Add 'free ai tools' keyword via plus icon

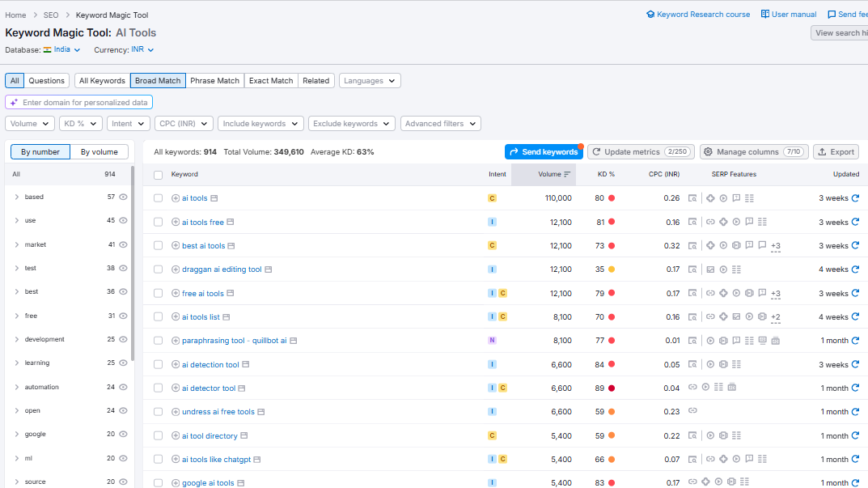point(176,293)
